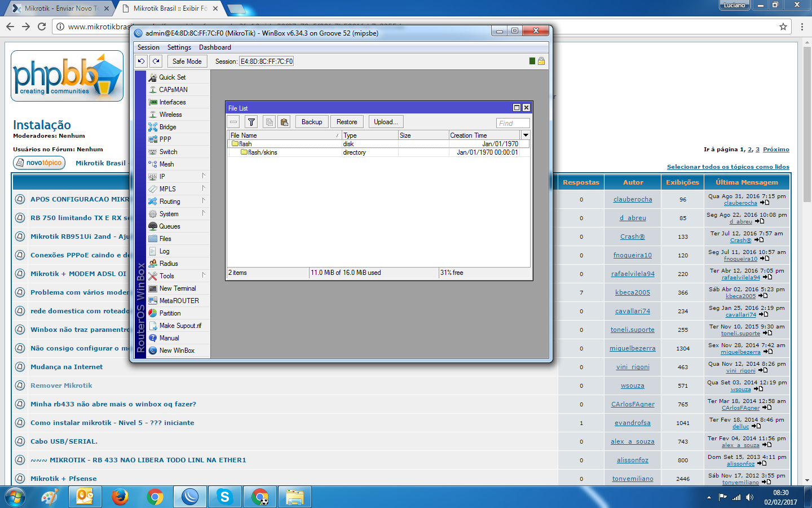The image size is (812, 508).
Task: Sort File List by File Name column
Action: click(285, 135)
